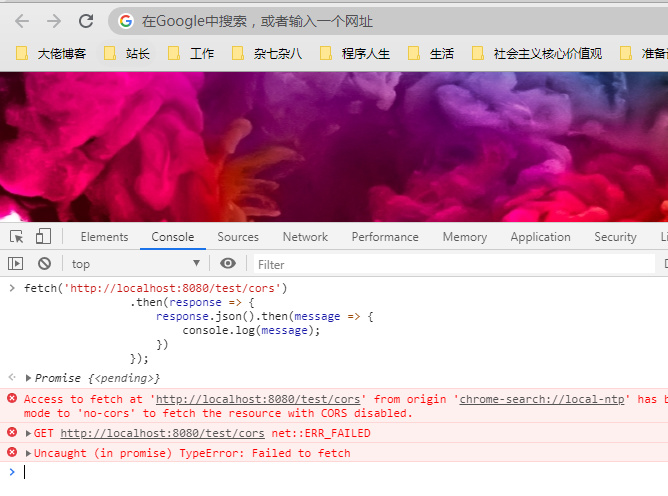Toggle the live expression eye icon
The width and height of the screenshot is (668, 496).
point(228,263)
